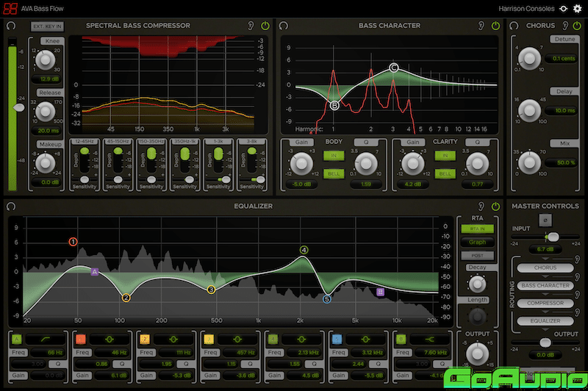Click master phase invert button
Screen dimensions: 588x391
pyautogui.click(x=545, y=220)
